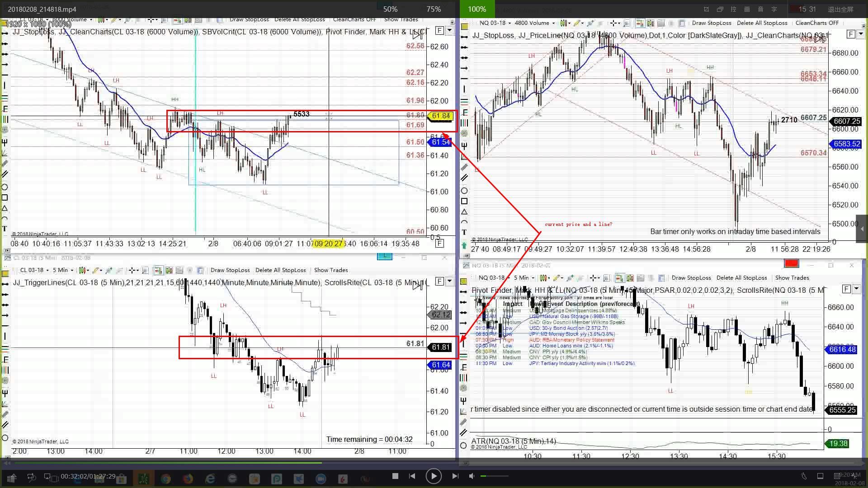868x488 pixels.
Task: Open Internet Explorer from the taskbar
Action: click(x=210, y=479)
